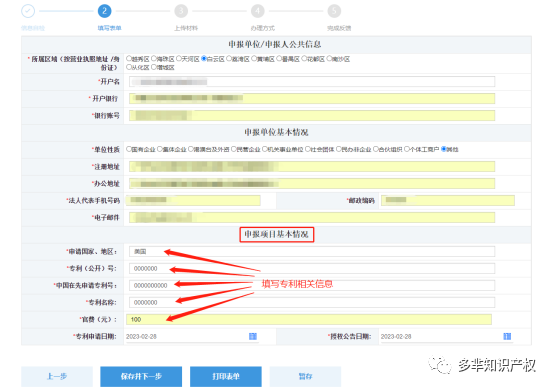Image resolution: width=553 pixels, height=390 pixels.
Task: Focus the 电子邮件 input field
Action: (312, 217)
